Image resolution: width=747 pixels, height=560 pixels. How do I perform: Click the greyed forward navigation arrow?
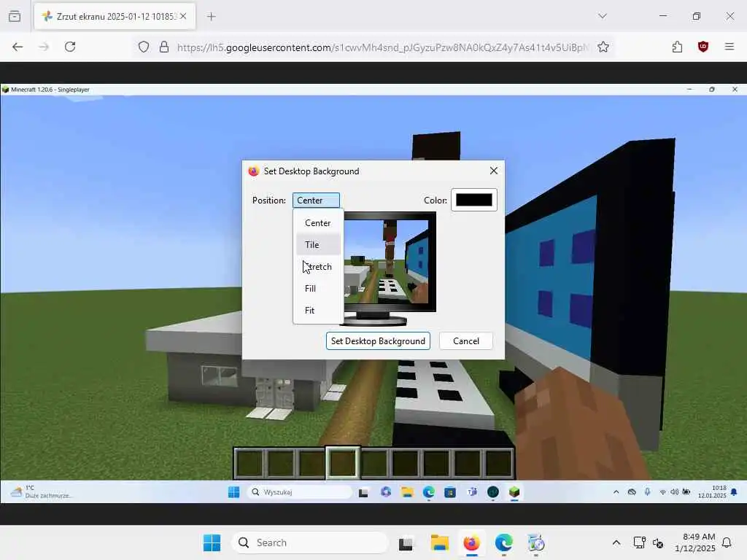click(44, 47)
